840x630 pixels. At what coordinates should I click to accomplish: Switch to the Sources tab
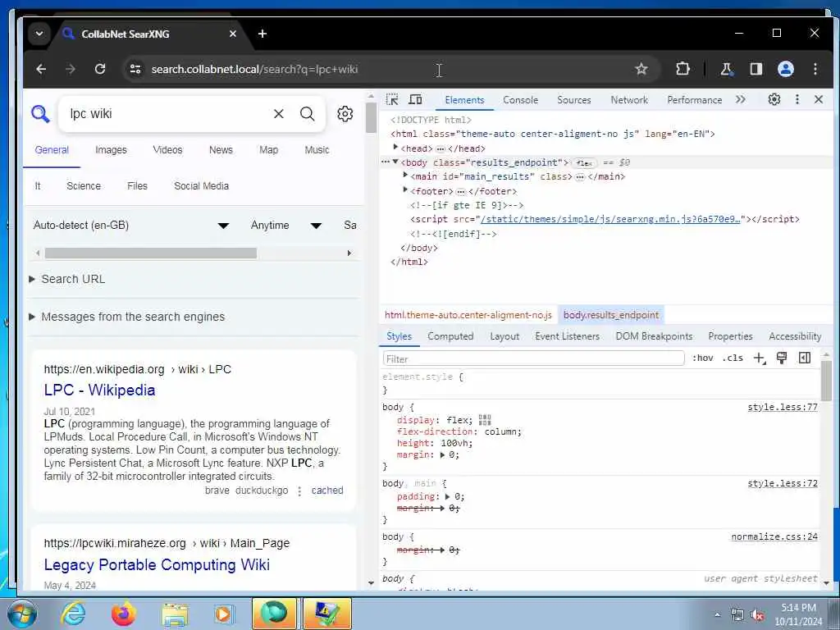coord(573,100)
